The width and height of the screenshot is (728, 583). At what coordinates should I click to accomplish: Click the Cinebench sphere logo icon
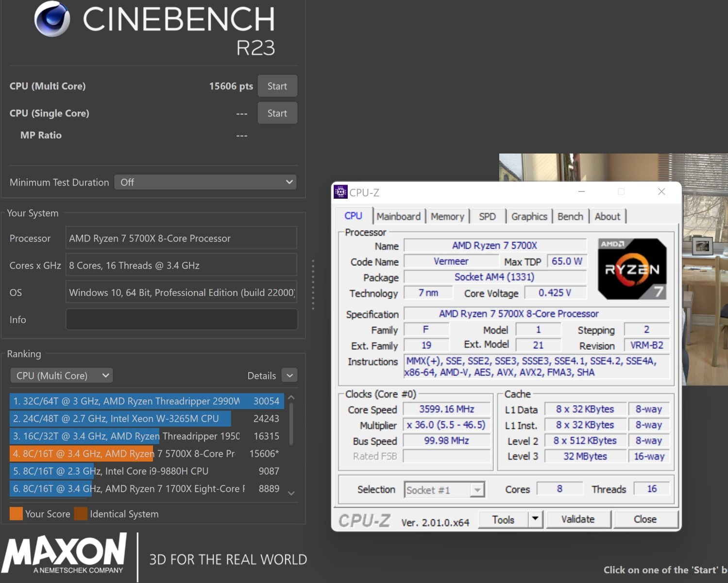point(52,19)
